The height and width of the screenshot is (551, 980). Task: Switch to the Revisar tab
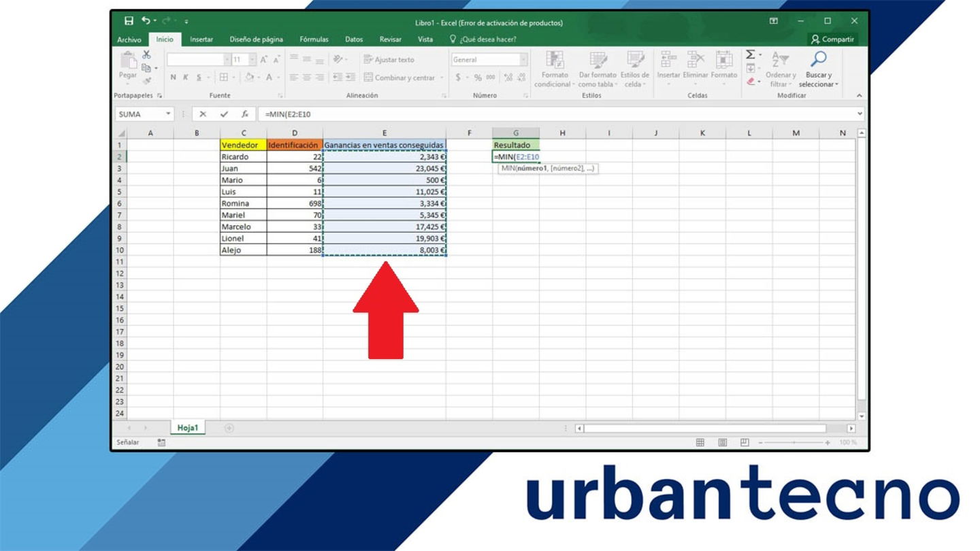(391, 39)
